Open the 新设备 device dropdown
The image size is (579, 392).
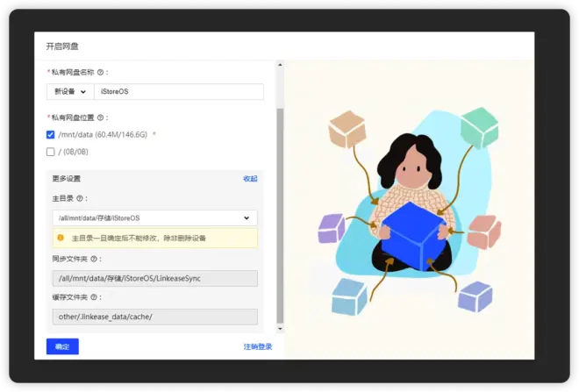pos(70,91)
